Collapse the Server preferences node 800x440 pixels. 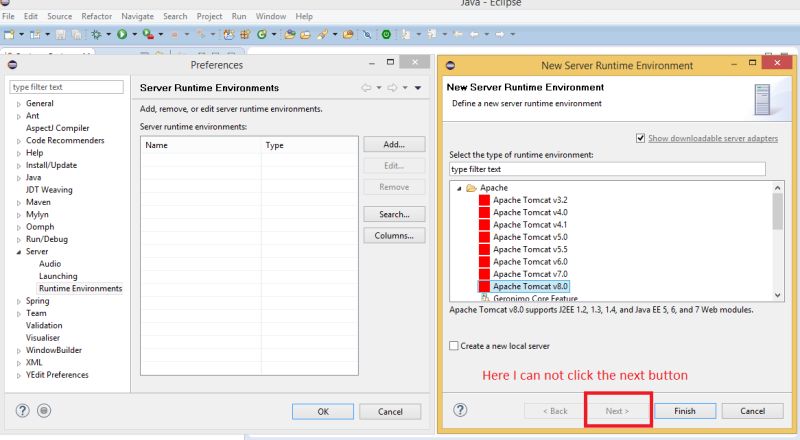point(19,252)
